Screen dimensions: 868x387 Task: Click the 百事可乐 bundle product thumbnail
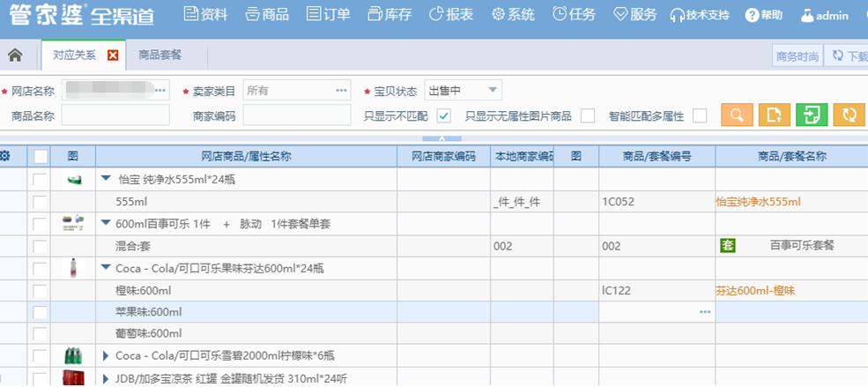pos(73,224)
